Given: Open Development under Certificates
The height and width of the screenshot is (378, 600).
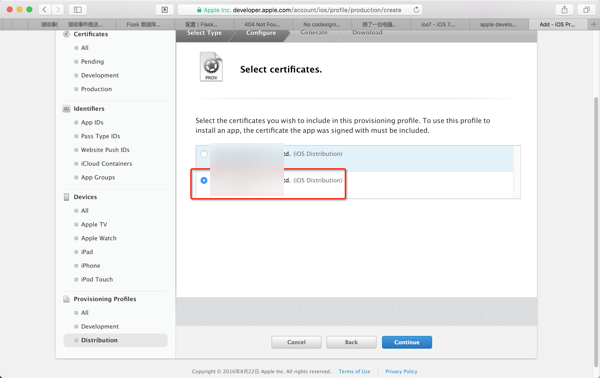Looking at the screenshot, I should (x=99, y=75).
